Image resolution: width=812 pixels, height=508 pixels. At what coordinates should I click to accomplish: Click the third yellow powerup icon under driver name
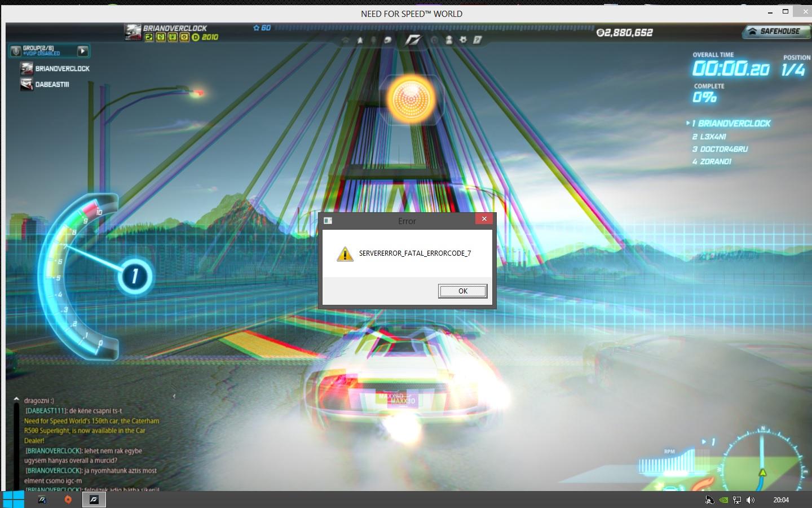tap(173, 37)
